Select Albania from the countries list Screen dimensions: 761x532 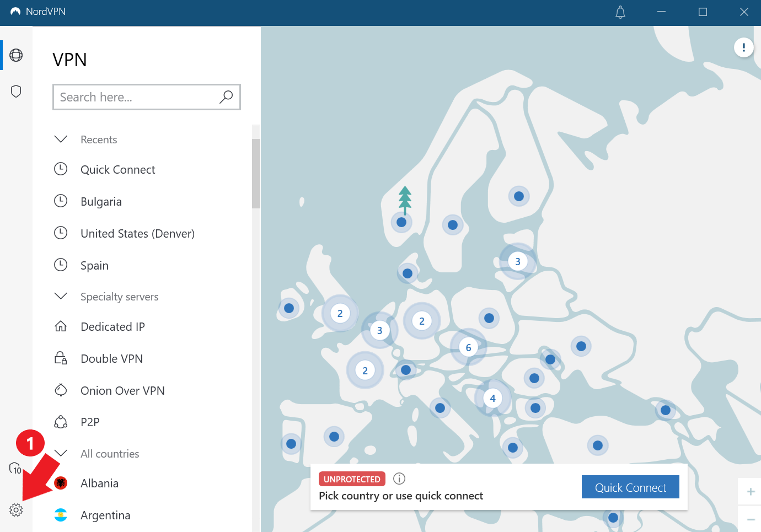[99, 483]
